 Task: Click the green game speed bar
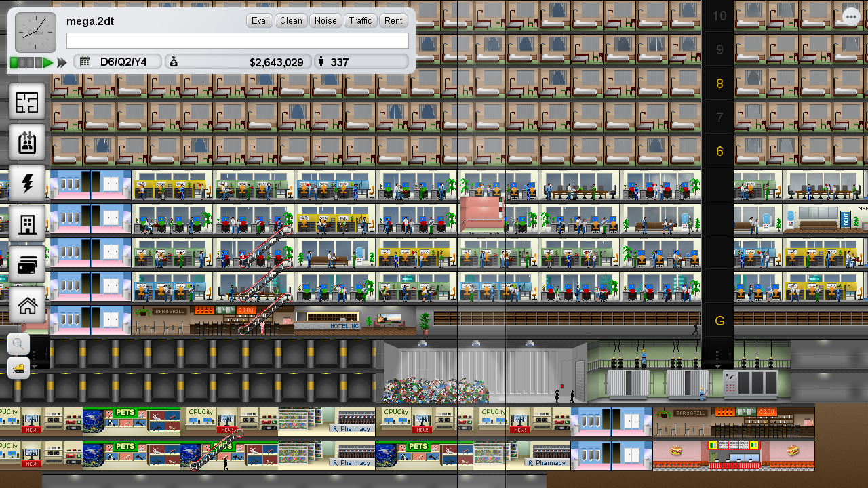(31, 62)
